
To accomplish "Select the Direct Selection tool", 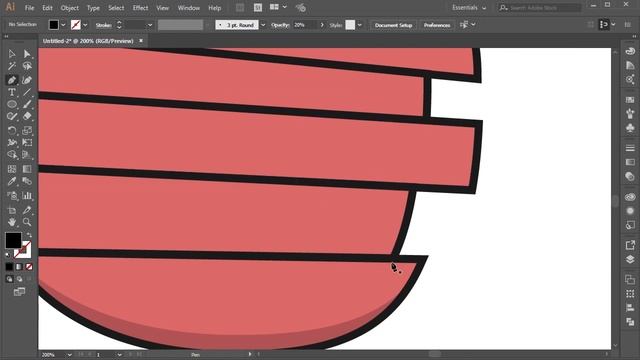I will [27, 54].
